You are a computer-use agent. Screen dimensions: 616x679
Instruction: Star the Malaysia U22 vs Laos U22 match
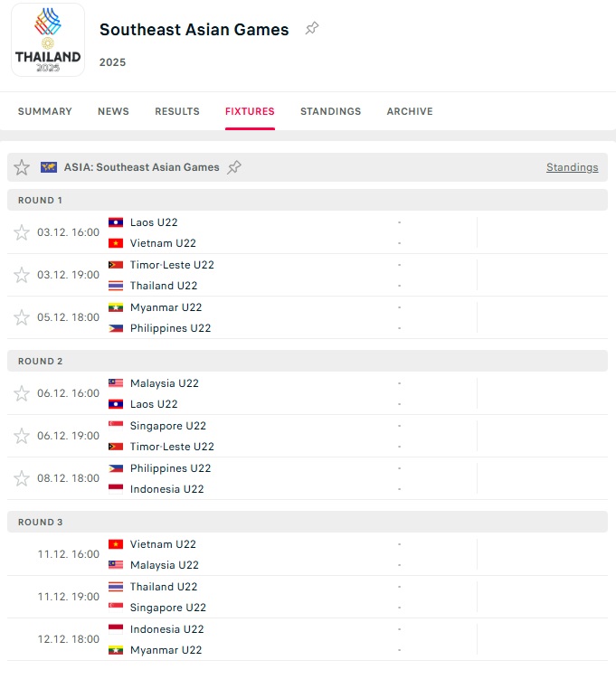pos(22,393)
